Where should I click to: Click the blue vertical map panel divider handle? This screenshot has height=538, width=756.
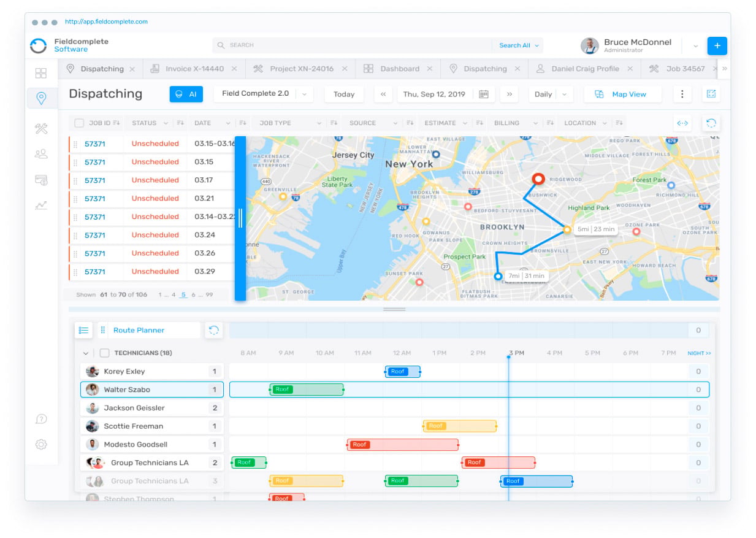[240, 218]
